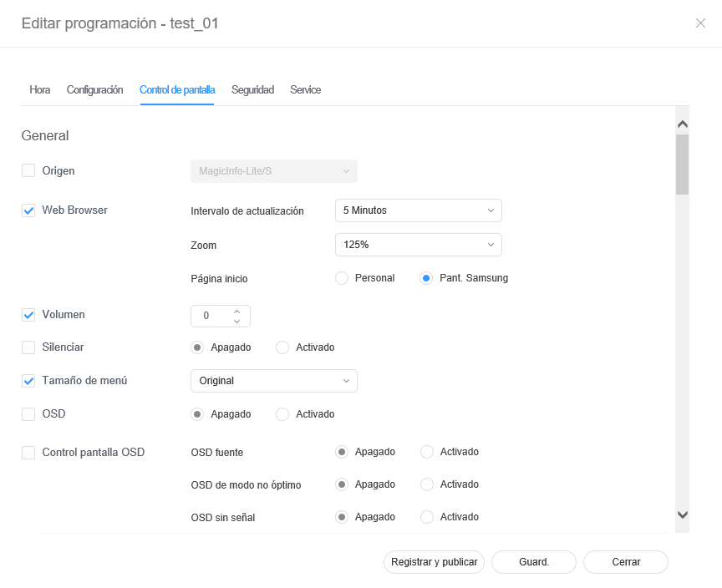Decrease Volumen value with down arrow

pyautogui.click(x=237, y=322)
